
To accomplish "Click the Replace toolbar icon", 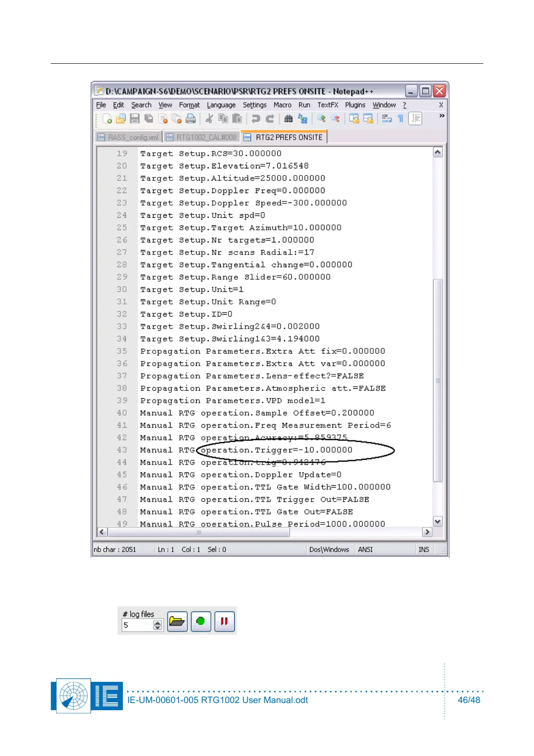I will point(302,119).
